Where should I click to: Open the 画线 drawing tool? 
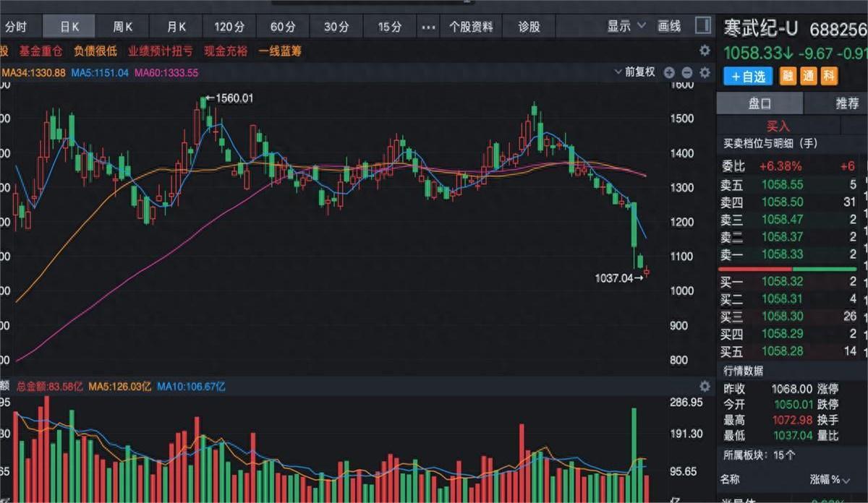point(669,27)
